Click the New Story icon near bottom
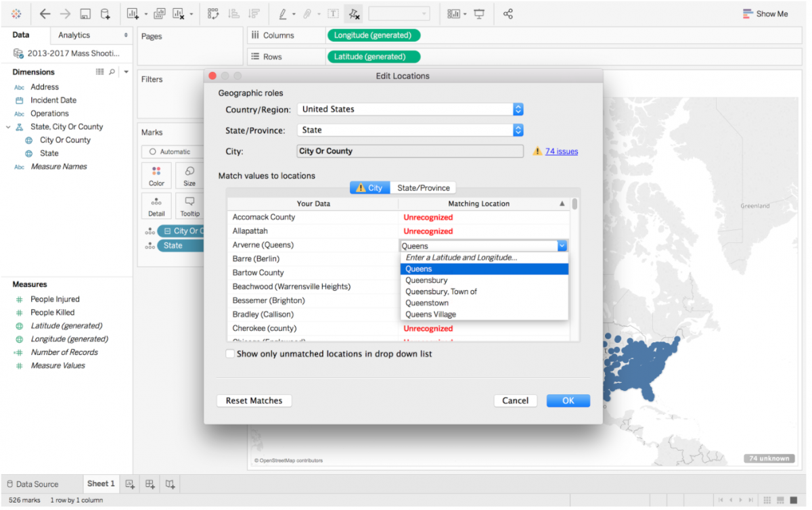 point(170,484)
